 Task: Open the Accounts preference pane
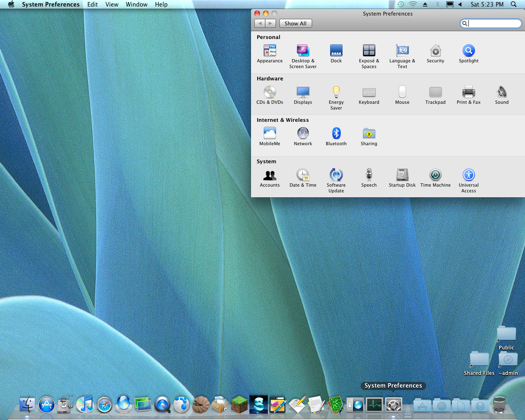tap(269, 178)
